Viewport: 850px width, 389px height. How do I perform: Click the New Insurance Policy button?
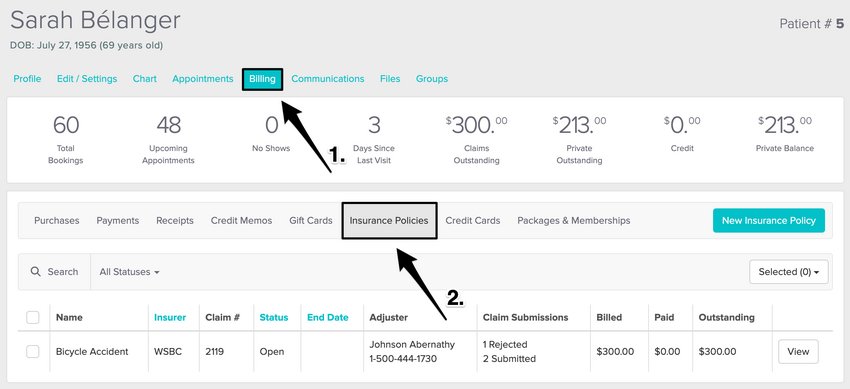pyautogui.click(x=769, y=221)
